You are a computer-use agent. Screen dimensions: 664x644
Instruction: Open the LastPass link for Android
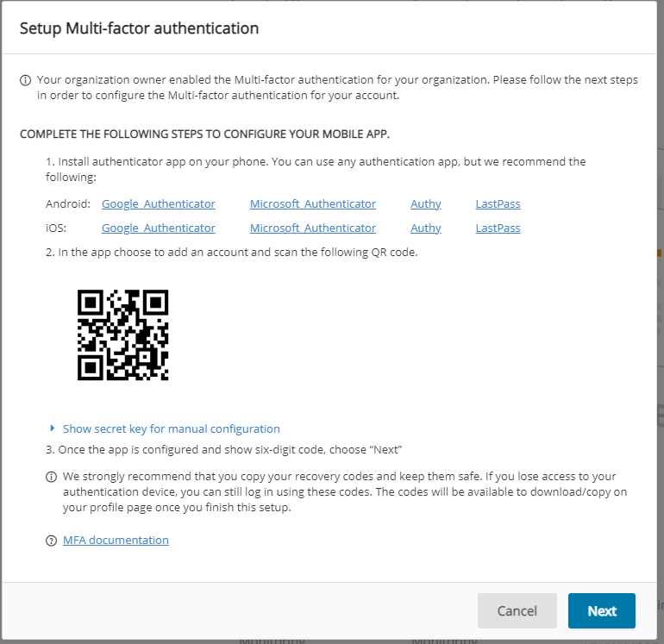(x=498, y=204)
